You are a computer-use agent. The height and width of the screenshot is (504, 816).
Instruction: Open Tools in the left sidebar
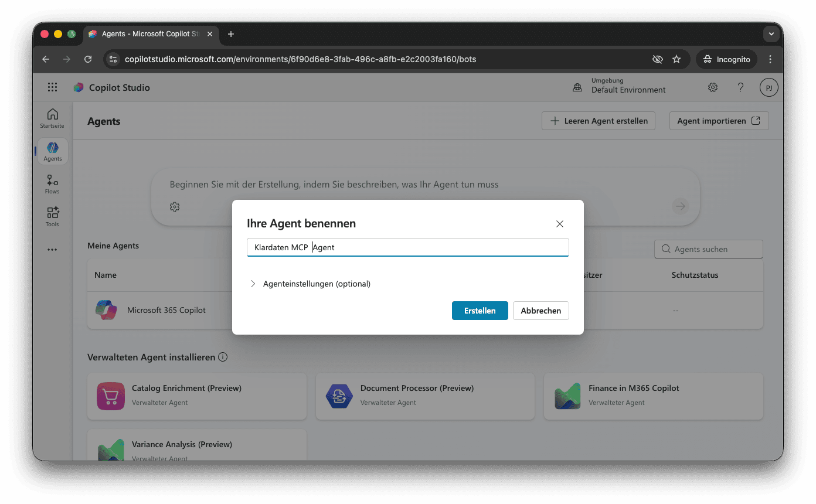(52, 217)
